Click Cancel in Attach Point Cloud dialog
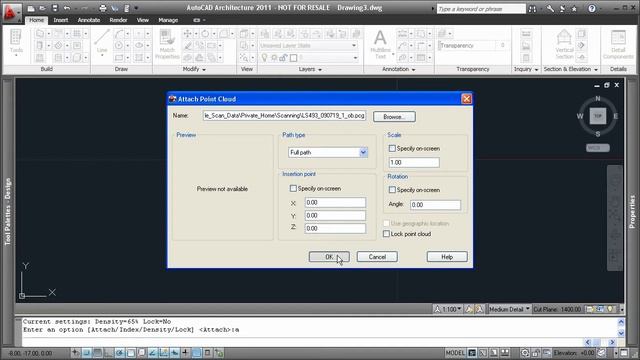 point(377,257)
